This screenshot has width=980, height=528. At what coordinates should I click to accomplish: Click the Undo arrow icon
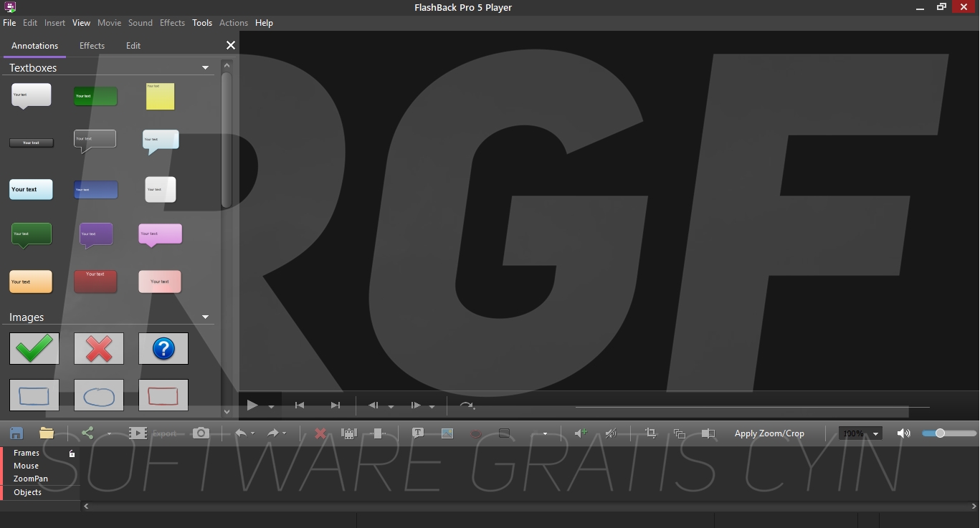click(x=241, y=433)
